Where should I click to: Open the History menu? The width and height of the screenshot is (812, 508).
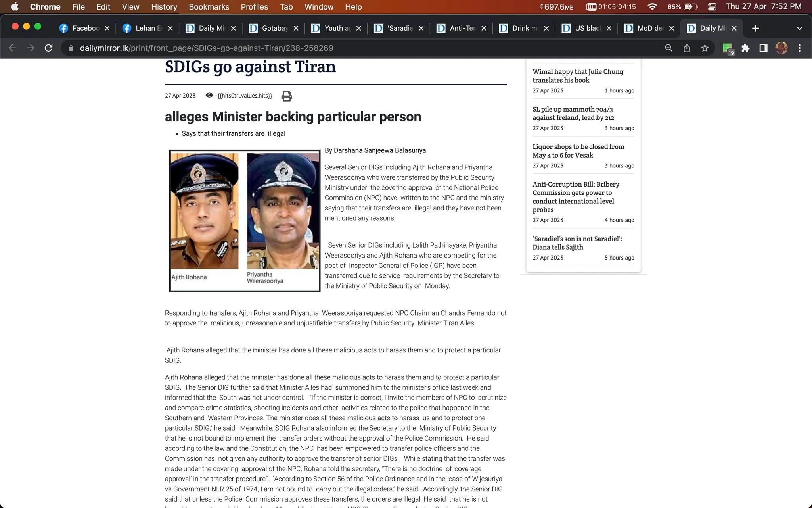164,7
